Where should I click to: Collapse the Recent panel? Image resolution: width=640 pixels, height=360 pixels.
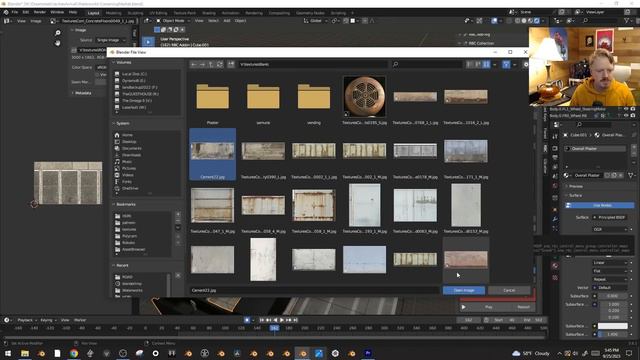point(121,265)
